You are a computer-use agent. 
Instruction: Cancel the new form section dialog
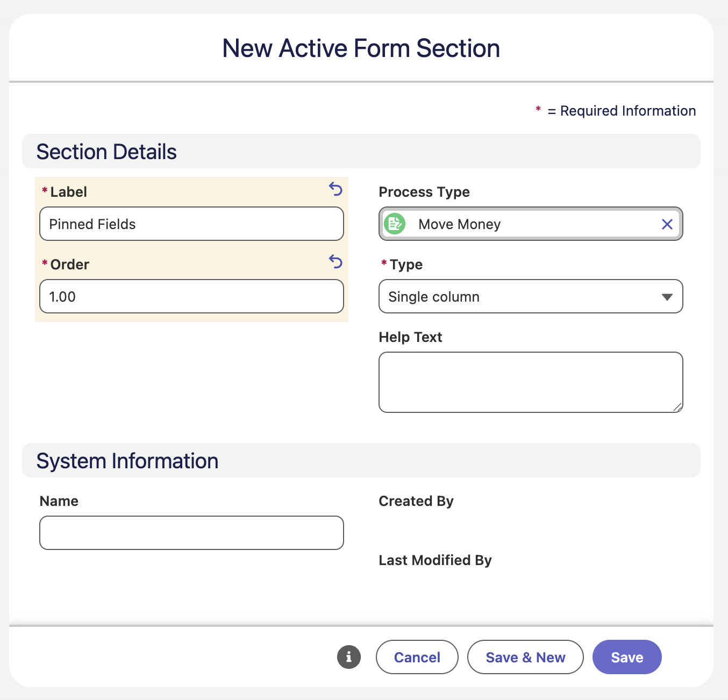point(417,657)
